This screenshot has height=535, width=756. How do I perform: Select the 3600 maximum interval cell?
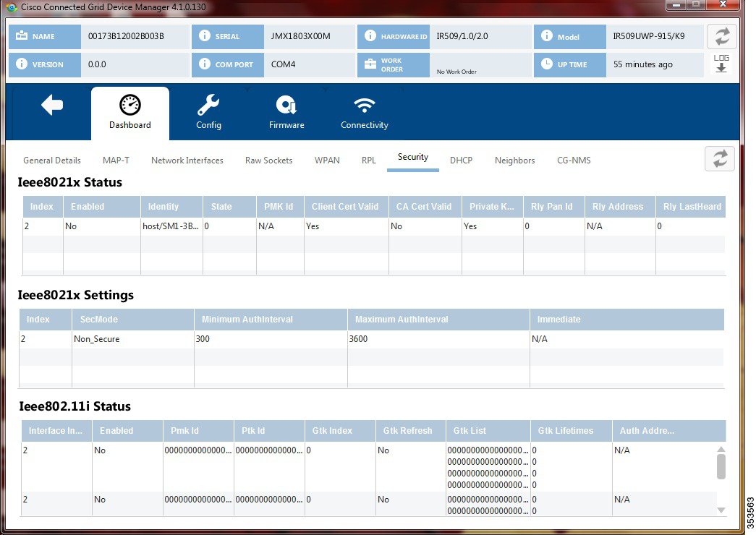point(438,339)
